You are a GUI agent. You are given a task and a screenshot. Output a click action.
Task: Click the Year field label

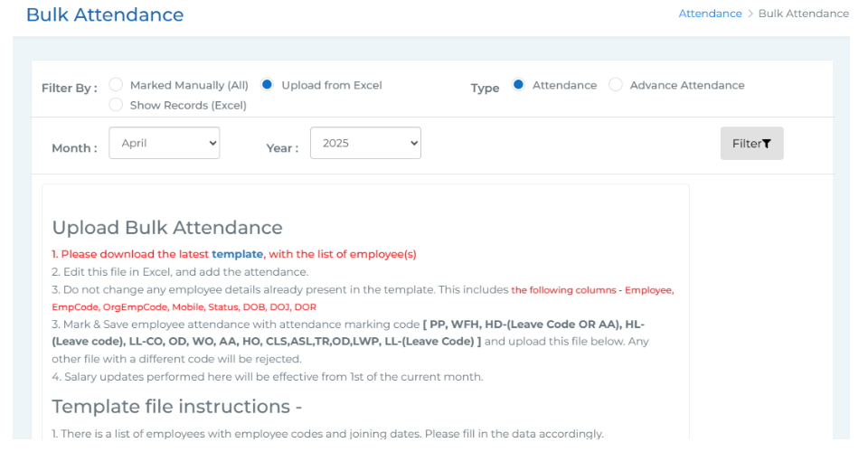coord(282,148)
